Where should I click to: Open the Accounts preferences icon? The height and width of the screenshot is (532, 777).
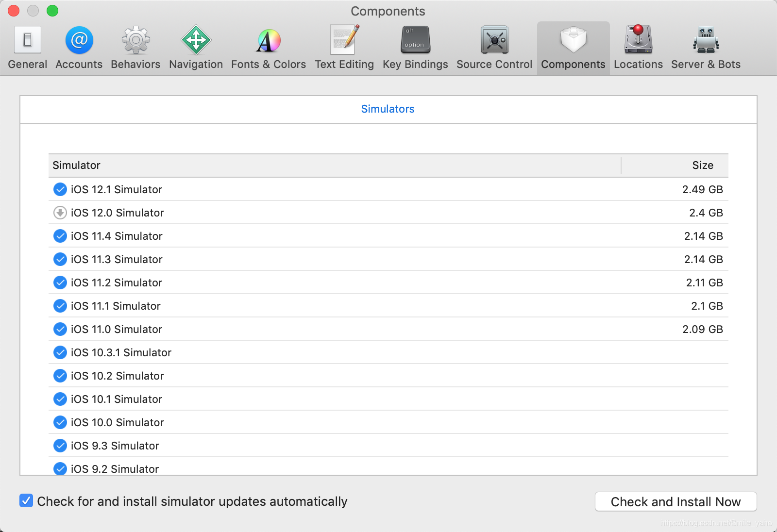pos(79,40)
